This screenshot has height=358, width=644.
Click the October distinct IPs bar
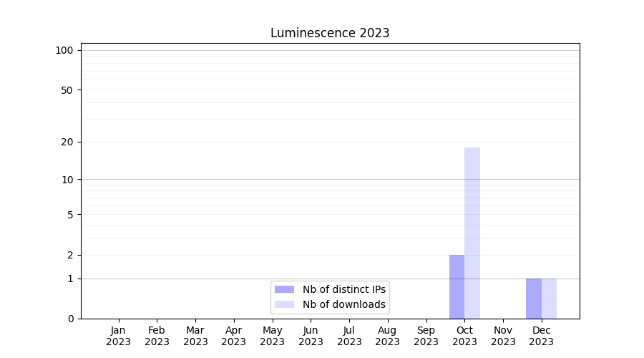[457, 286]
